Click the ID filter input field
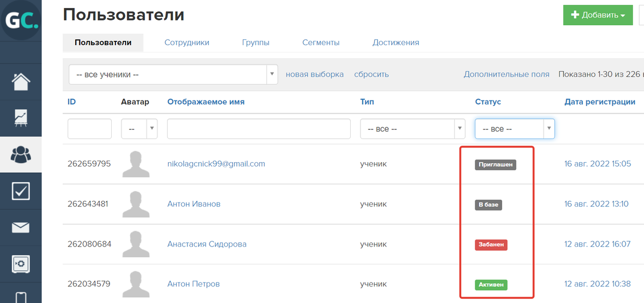Viewport: 644px width, 303px height. 90,129
